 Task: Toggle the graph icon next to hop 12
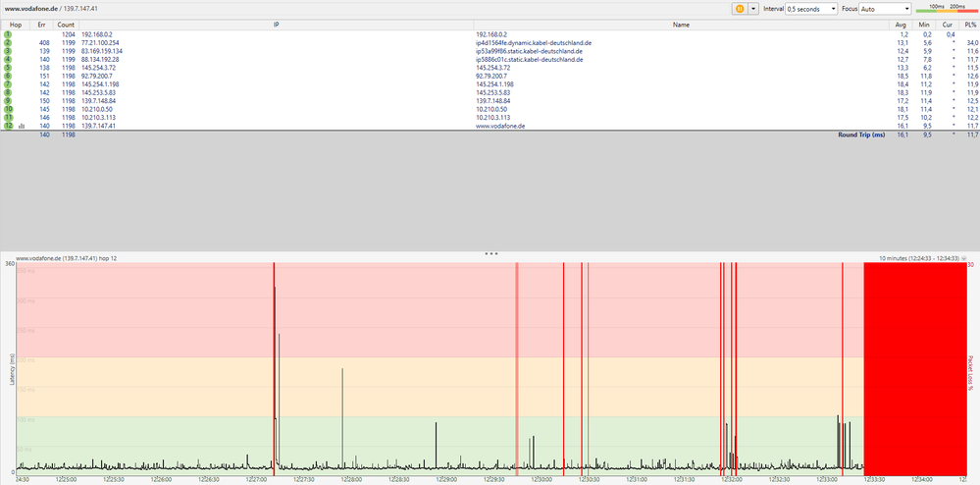tap(22, 126)
